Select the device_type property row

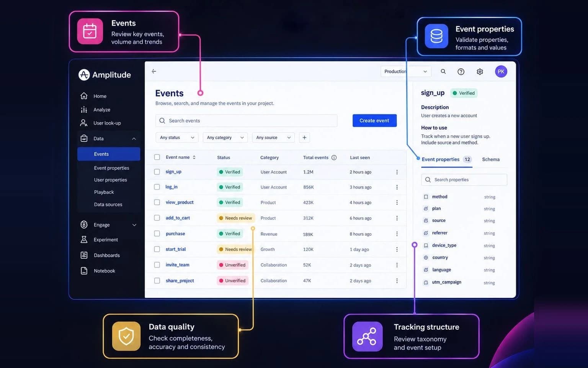pyautogui.click(x=459, y=245)
